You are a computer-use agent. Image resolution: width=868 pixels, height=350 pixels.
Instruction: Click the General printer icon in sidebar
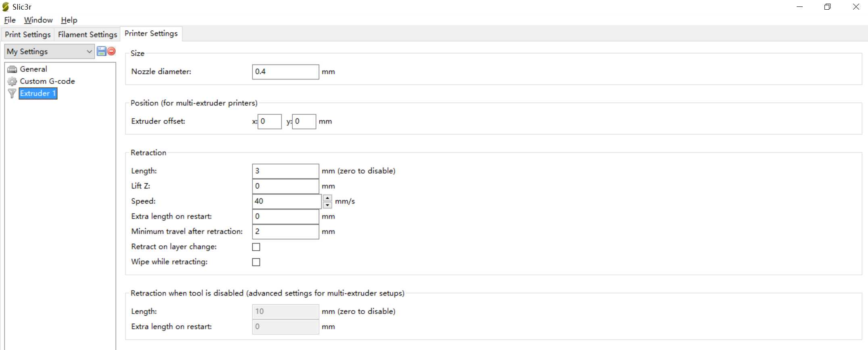12,69
